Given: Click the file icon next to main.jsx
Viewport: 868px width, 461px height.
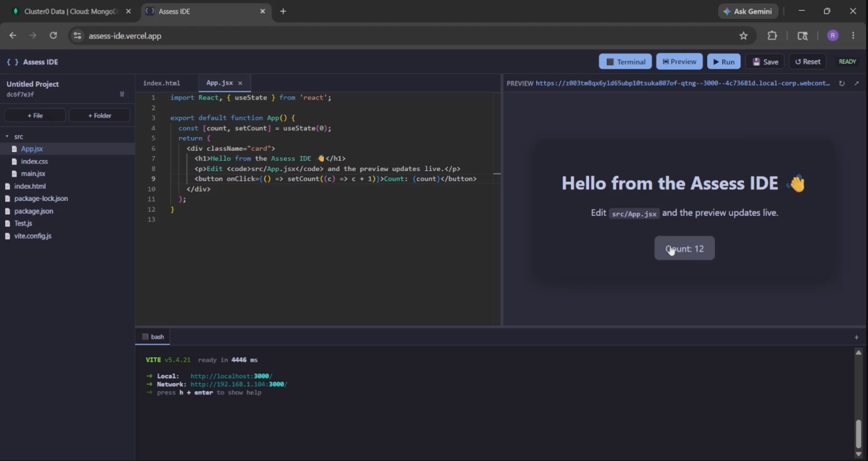Looking at the screenshot, I should click(14, 173).
